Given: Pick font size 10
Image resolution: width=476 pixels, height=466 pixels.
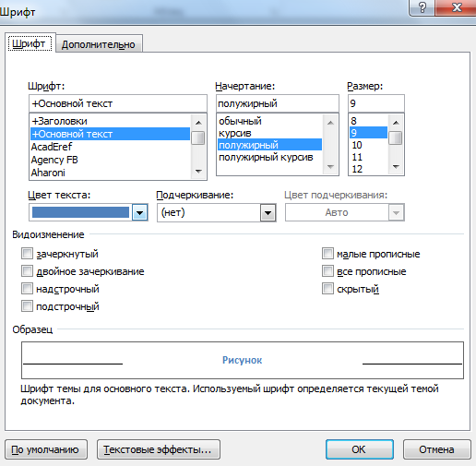Looking at the screenshot, I should pyautogui.click(x=368, y=145).
